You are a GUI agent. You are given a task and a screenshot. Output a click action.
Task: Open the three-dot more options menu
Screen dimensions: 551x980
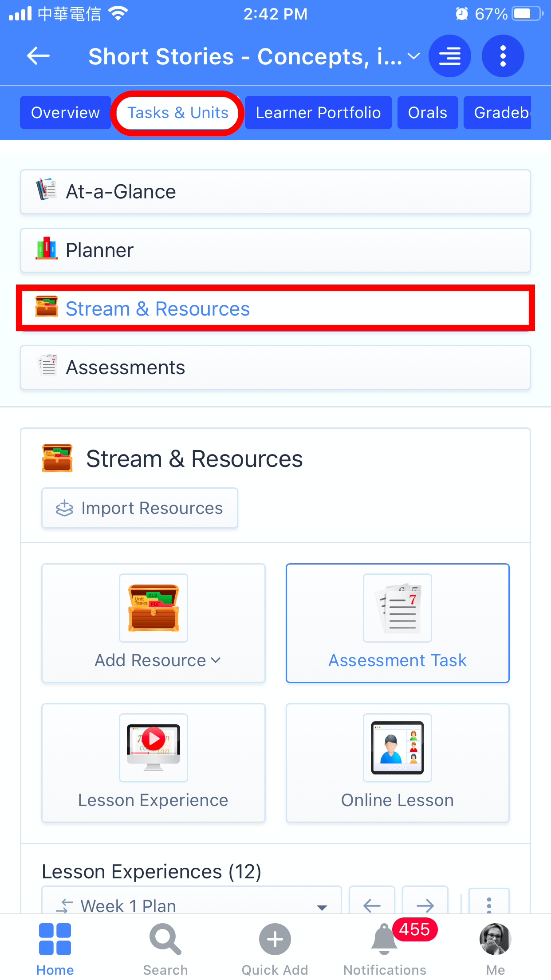[x=503, y=56]
